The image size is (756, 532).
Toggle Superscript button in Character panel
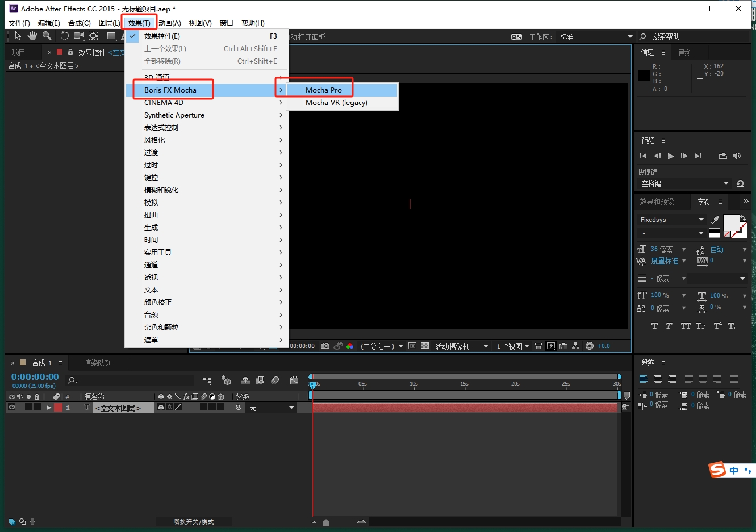pyautogui.click(x=717, y=326)
